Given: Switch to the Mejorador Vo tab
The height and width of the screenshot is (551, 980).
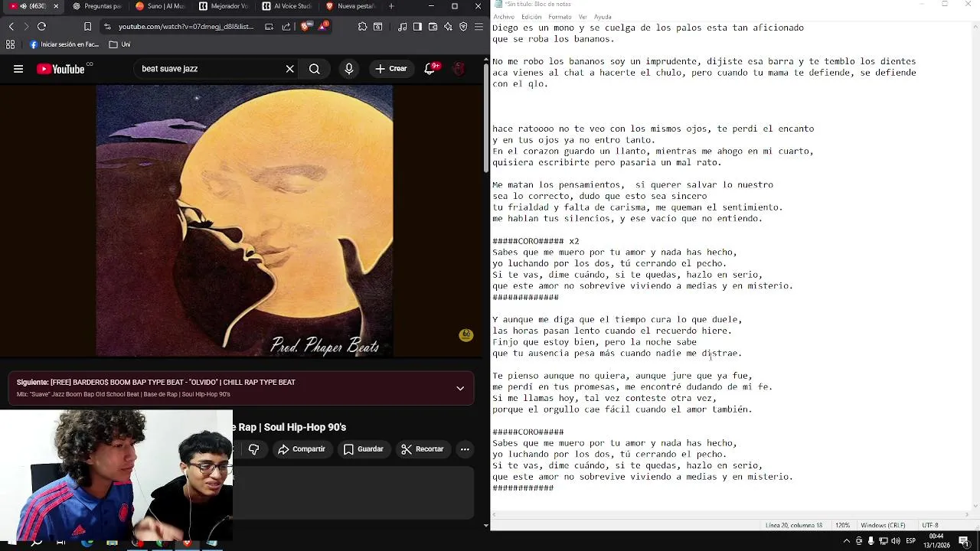Looking at the screenshot, I should (x=224, y=6).
